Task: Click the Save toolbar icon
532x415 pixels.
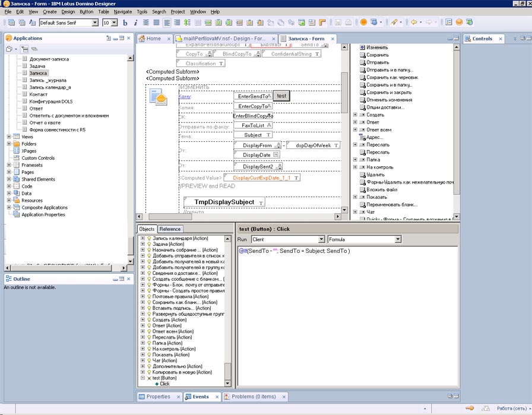Action: click(338, 23)
